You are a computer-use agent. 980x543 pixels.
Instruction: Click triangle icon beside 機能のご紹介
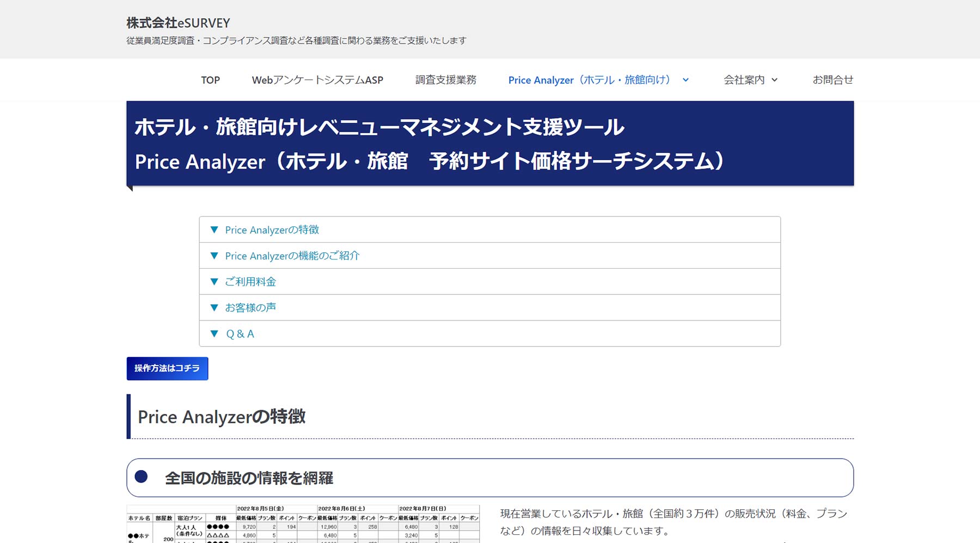tap(215, 256)
